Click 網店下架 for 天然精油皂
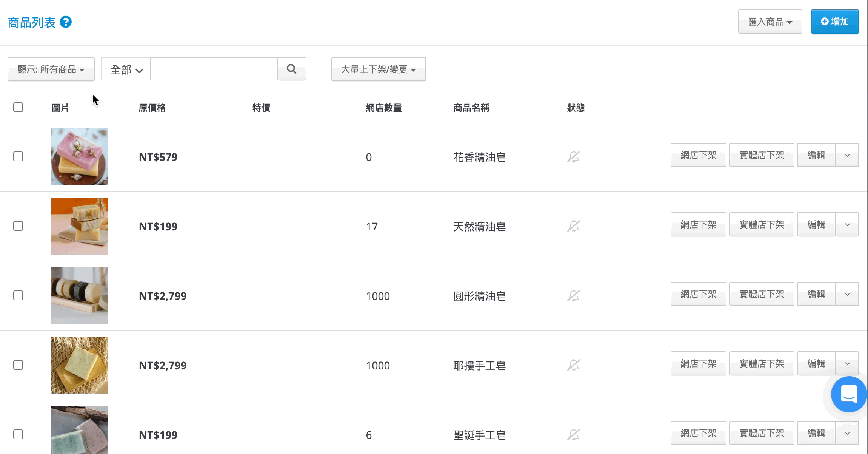This screenshot has width=868, height=454. click(699, 224)
